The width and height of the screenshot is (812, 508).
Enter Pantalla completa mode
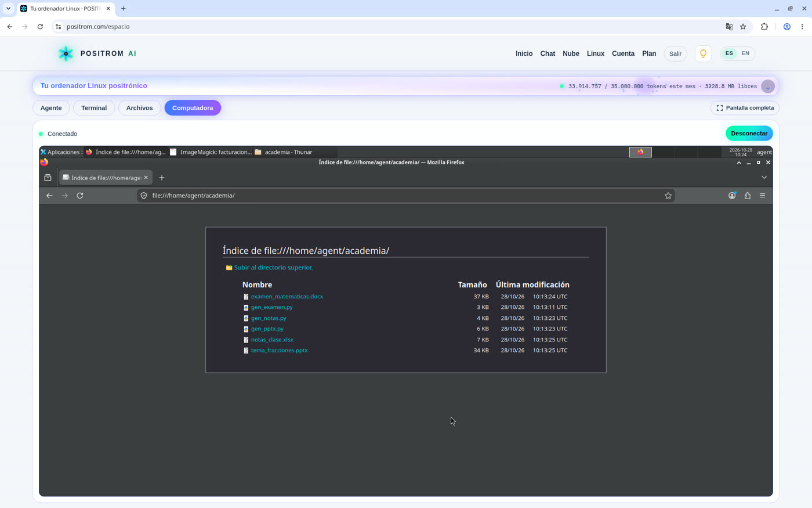[x=745, y=108]
